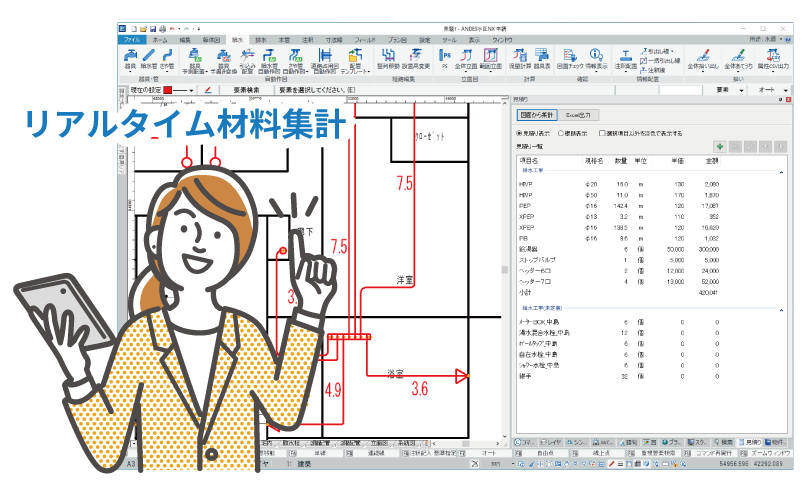
Task: Open the 用途: 水道 dropdown
Action: click(x=768, y=39)
